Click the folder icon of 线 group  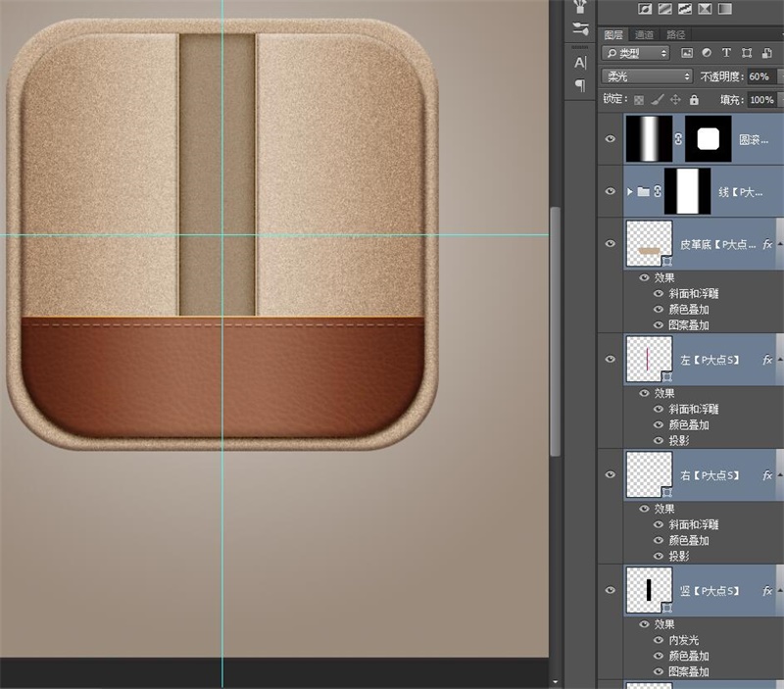644,191
